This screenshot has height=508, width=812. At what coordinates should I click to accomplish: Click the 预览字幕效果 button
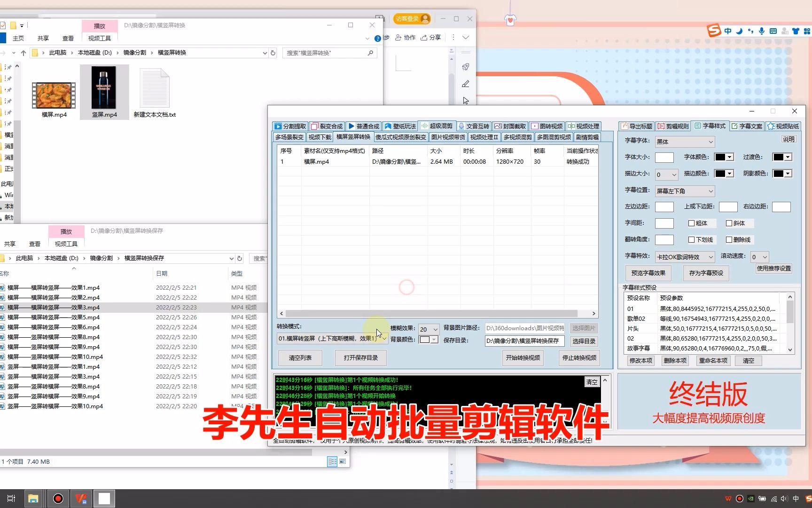pos(648,273)
